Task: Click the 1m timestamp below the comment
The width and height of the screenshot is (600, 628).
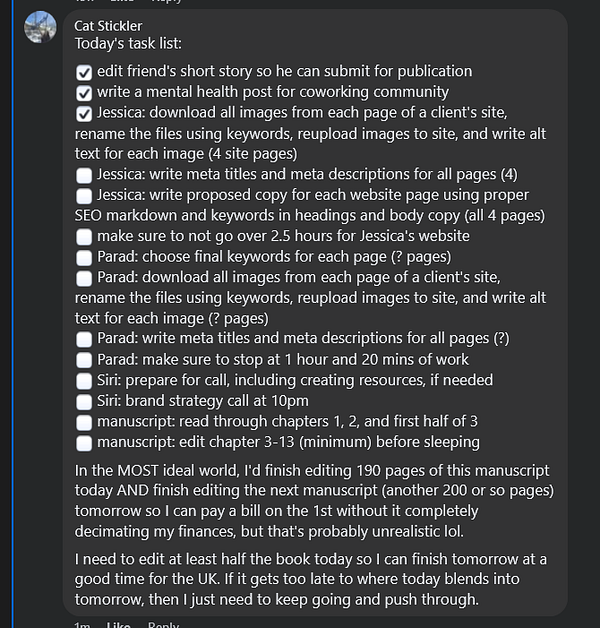Action: coord(82,625)
